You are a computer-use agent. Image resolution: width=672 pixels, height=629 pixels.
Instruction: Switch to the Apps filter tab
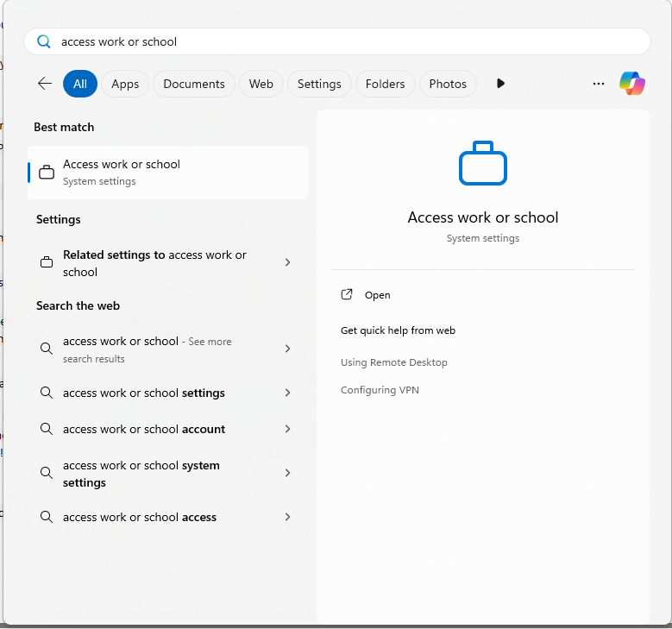coord(125,84)
